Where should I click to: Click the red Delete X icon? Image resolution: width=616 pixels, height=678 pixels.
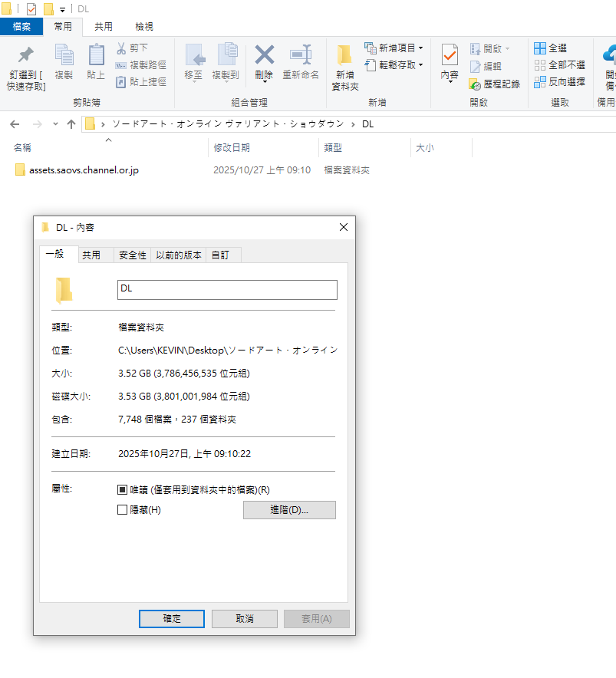[x=264, y=55]
